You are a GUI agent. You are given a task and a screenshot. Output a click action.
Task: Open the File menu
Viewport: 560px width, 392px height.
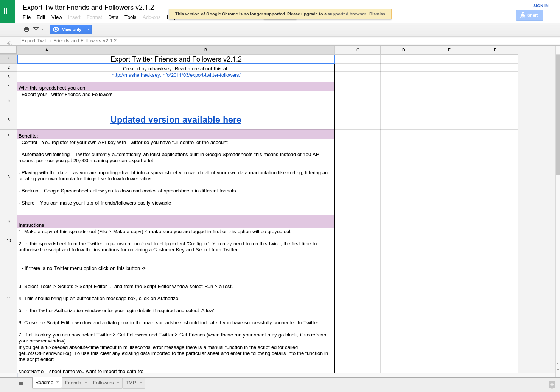(x=26, y=17)
